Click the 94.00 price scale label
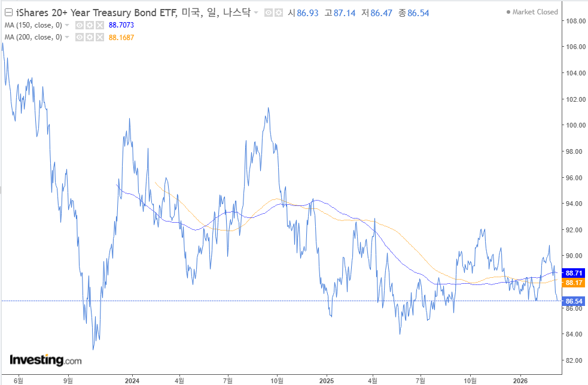 point(575,204)
